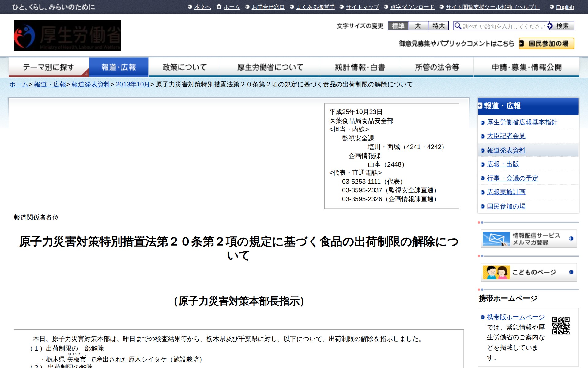Set text size to 大
The height and width of the screenshot is (368, 588).
pos(418,26)
